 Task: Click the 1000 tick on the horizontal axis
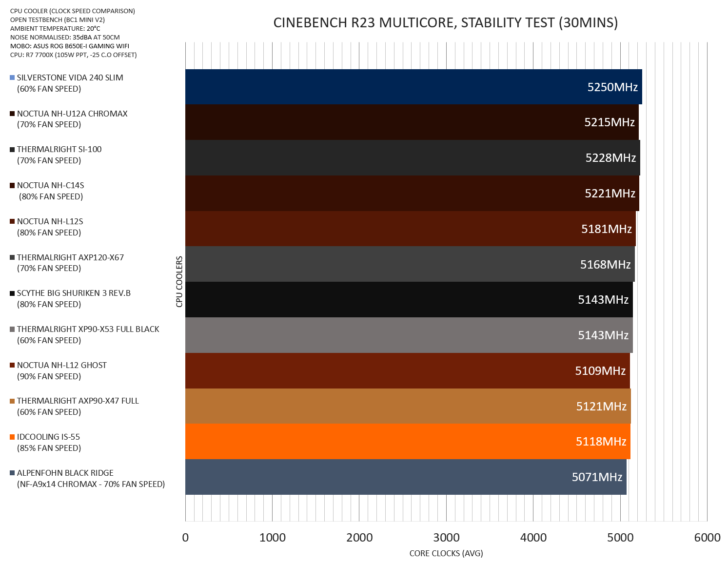click(272, 538)
